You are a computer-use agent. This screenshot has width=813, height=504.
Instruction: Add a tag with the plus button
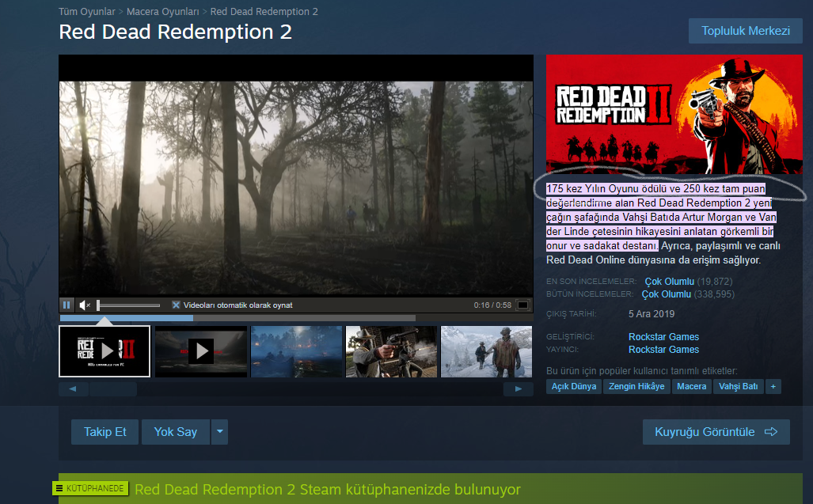click(773, 386)
